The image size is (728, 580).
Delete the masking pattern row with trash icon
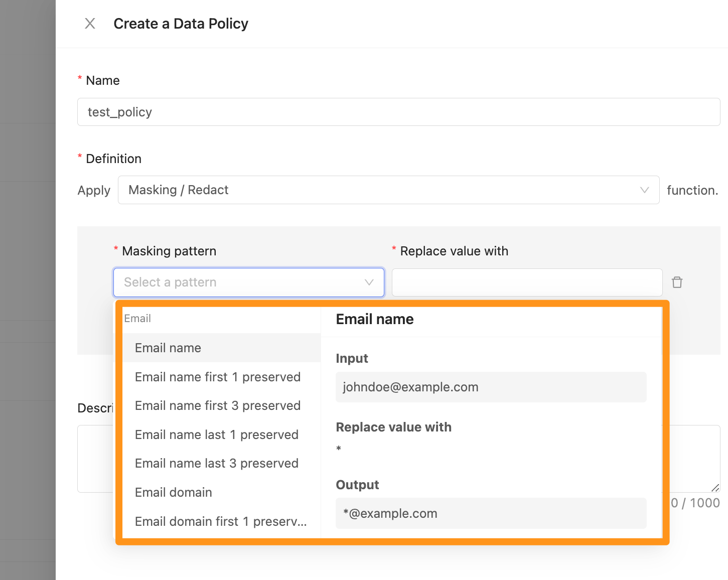tap(677, 282)
